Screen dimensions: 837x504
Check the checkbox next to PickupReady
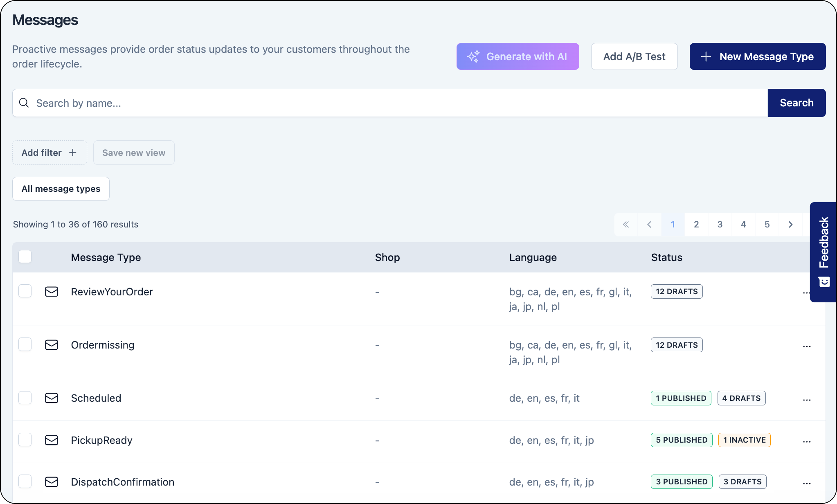(25, 439)
